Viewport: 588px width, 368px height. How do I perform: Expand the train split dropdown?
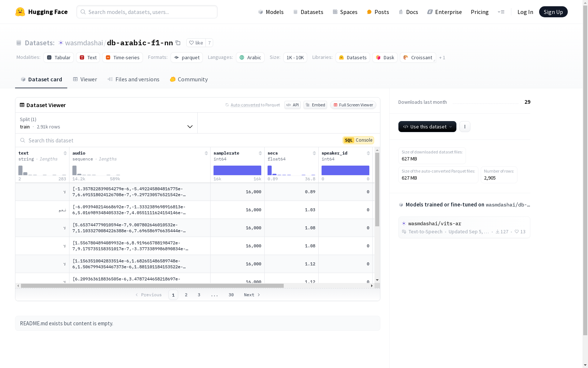[x=106, y=123]
